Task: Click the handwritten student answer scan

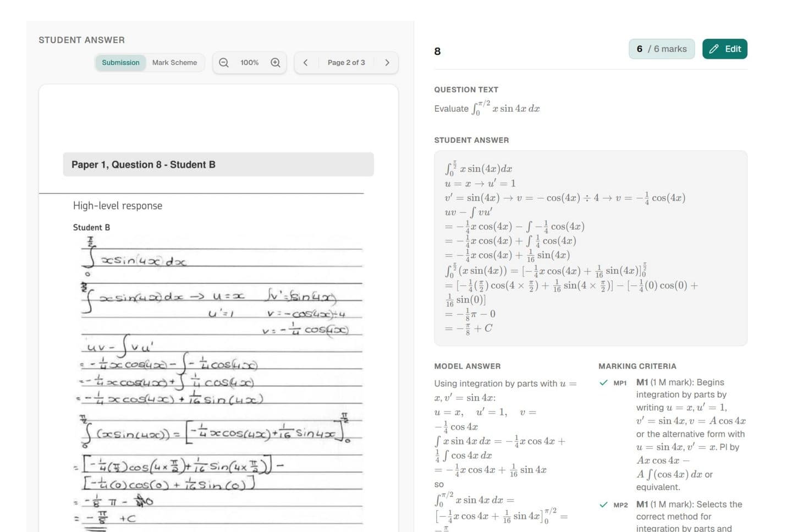Action: pyautogui.click(x=219, y=383)
